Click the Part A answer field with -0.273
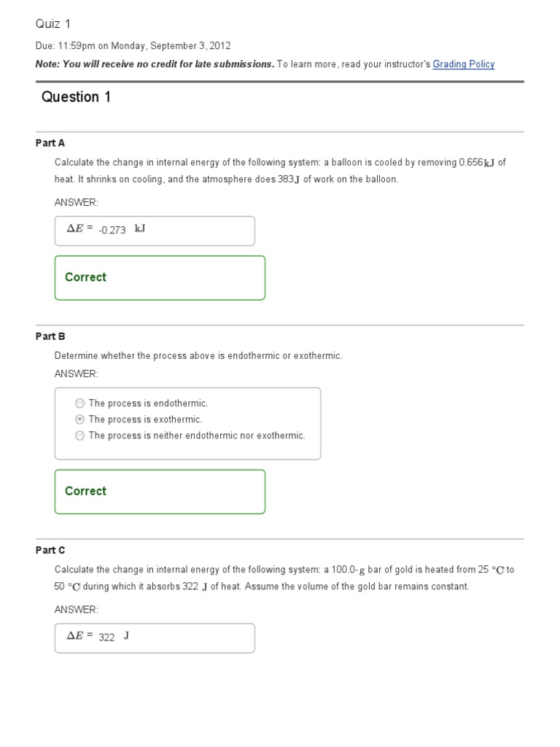The width and height of the screenshot is (560, 747). tap(155, 231)
